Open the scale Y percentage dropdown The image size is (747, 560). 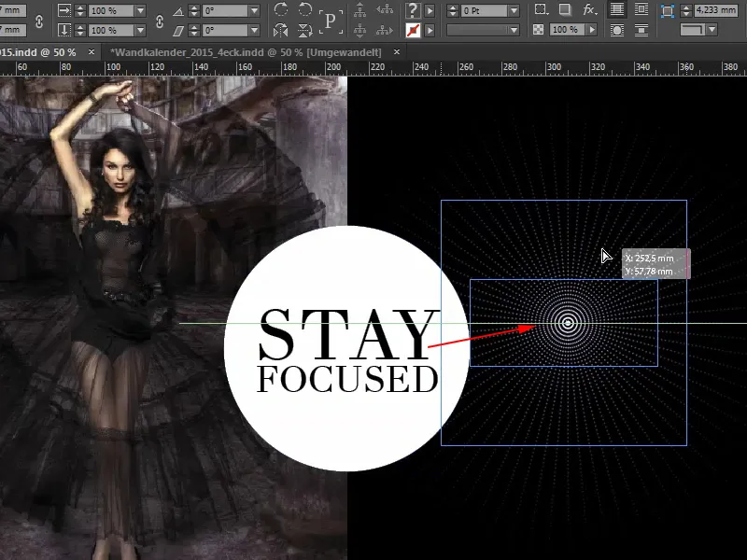click(x=140, y=31)
